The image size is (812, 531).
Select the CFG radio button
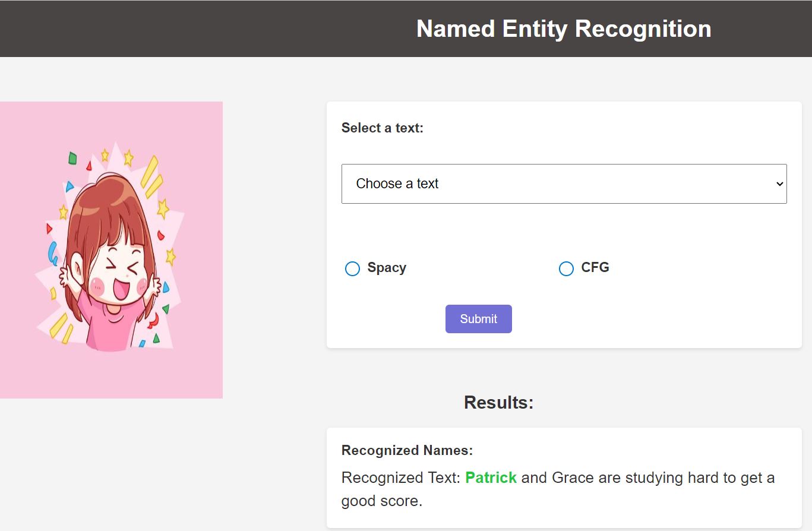pos(566,268)
